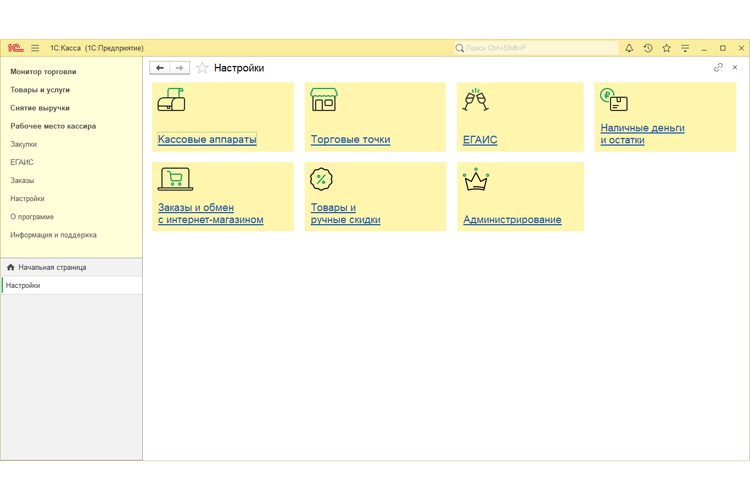Click the cash box icon for Наличные деньги
The image size is (750, 500).
click(x=614, y=100)
